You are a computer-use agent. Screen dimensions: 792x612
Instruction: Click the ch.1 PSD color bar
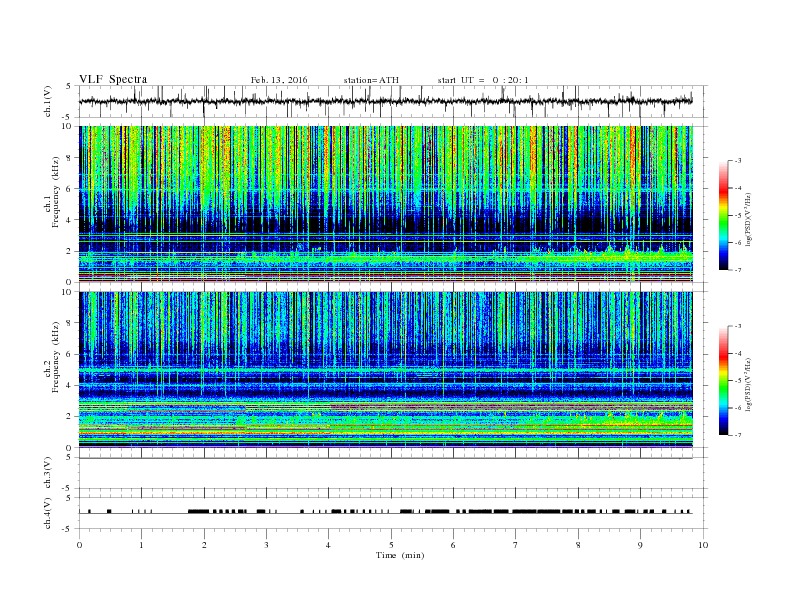click(x=723, y=215)
